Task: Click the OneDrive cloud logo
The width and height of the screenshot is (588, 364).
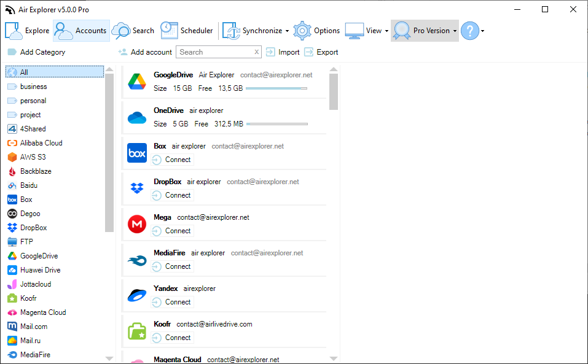Action: pos(137,118)
